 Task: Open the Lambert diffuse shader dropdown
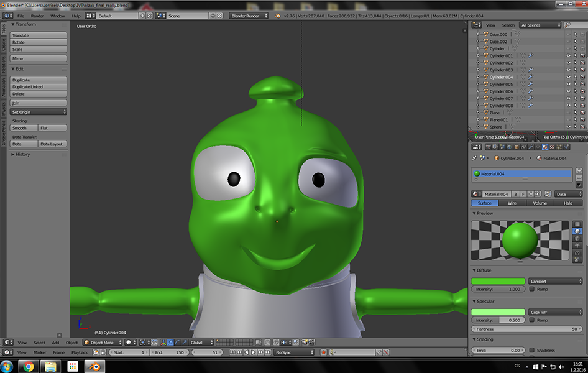(556, 281)
